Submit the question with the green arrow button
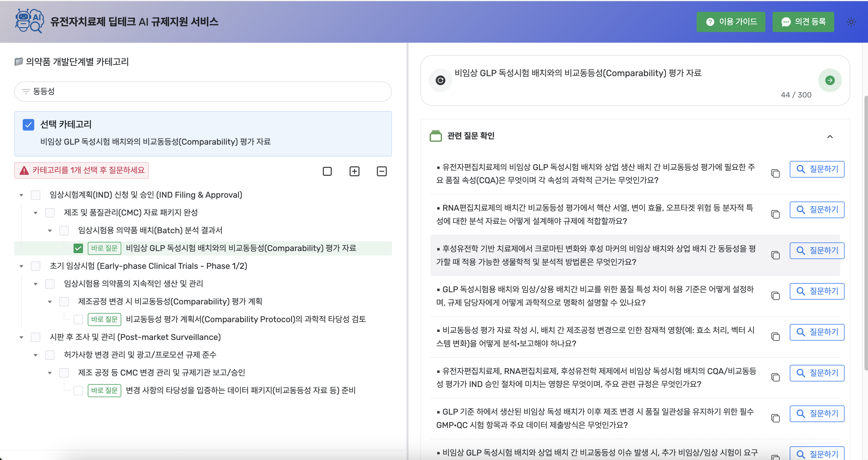This screenshot has width=868, height=460. click(x=829, y=80)
